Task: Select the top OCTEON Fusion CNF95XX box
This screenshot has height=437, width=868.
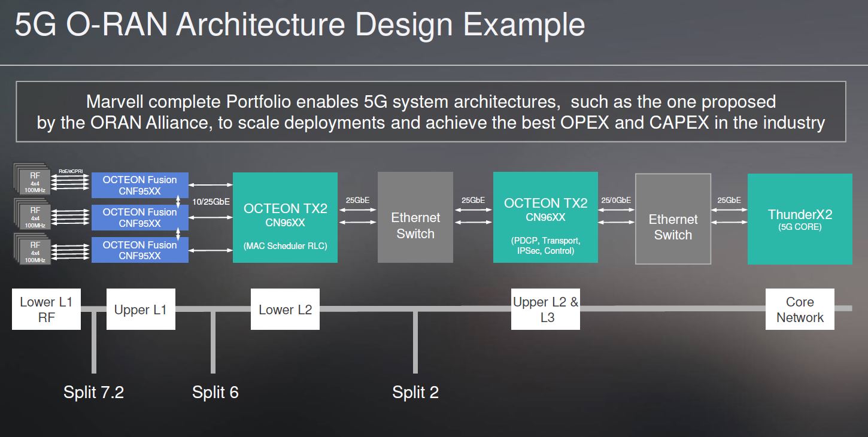Action: [x=139, y=185]
